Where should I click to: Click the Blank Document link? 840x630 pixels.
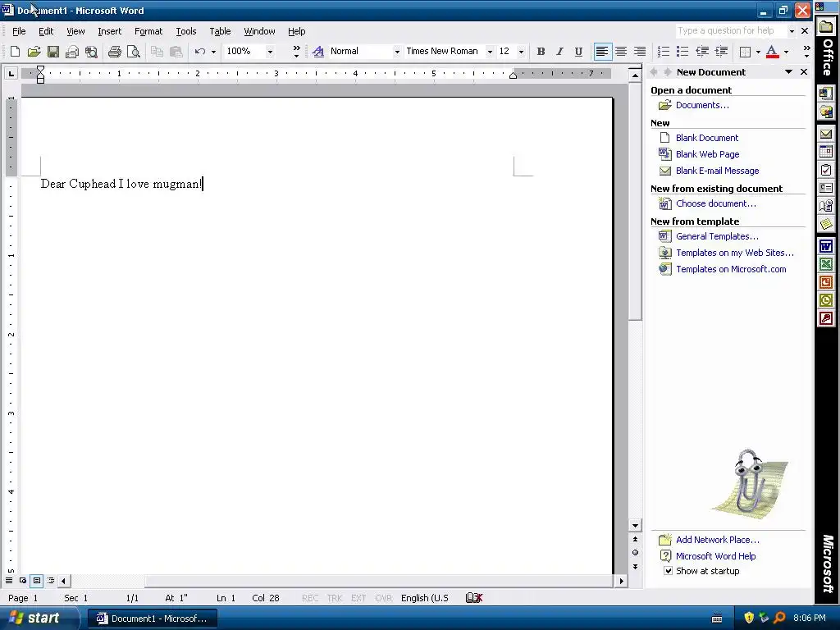pos(706,138)
